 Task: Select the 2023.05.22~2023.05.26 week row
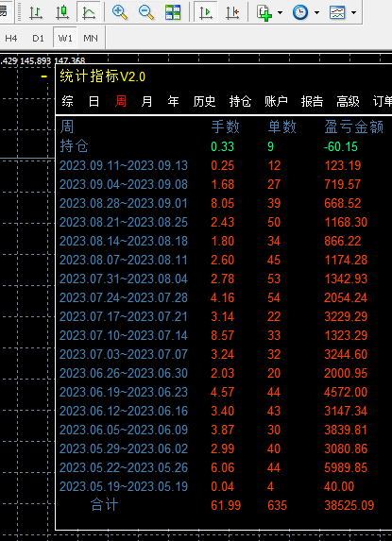(x=124, y=467)
